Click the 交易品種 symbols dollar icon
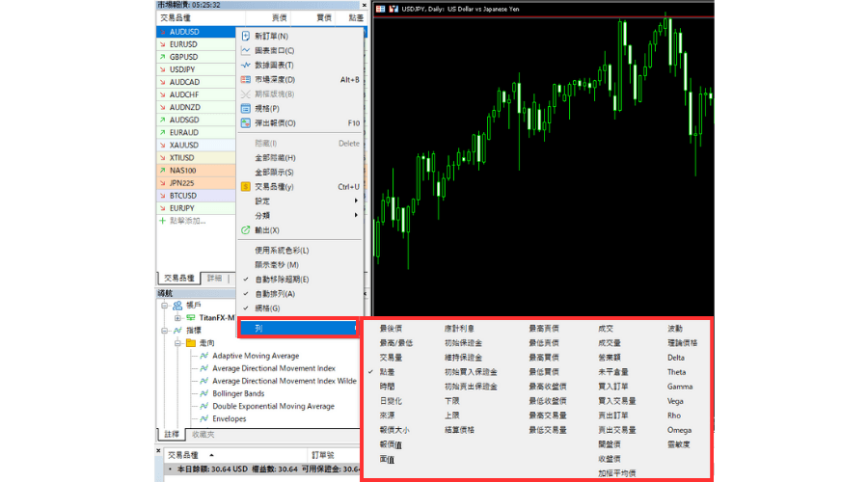The image size is (868, 482). tap(246, 186)
